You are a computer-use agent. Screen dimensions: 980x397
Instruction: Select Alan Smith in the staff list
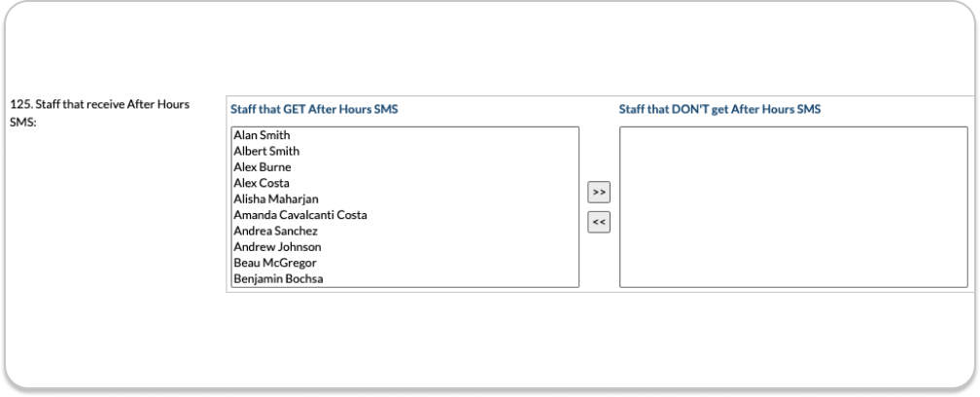262,135
